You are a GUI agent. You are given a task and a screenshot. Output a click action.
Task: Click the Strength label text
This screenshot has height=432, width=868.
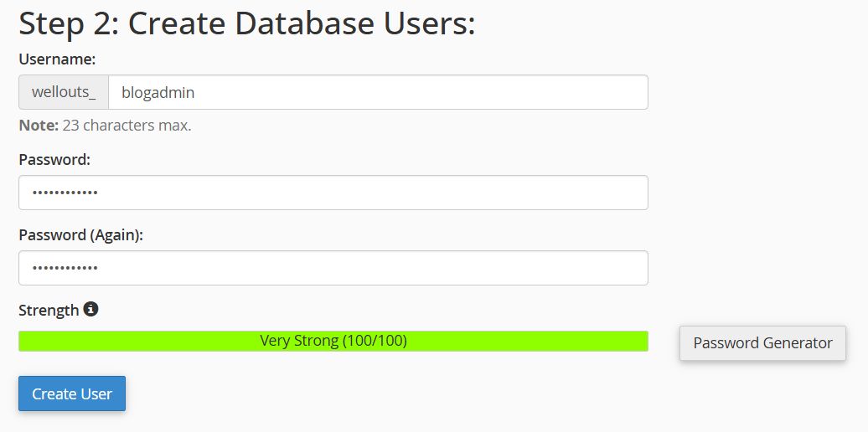49,311
